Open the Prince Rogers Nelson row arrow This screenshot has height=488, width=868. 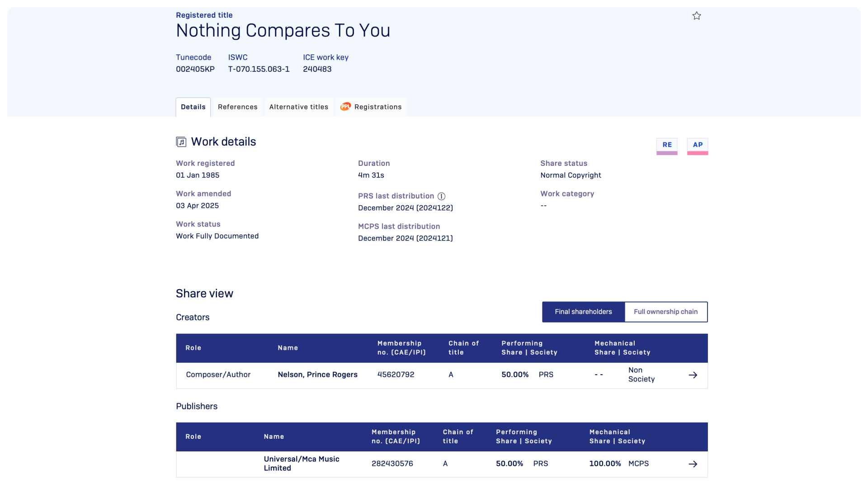(693, 375)
